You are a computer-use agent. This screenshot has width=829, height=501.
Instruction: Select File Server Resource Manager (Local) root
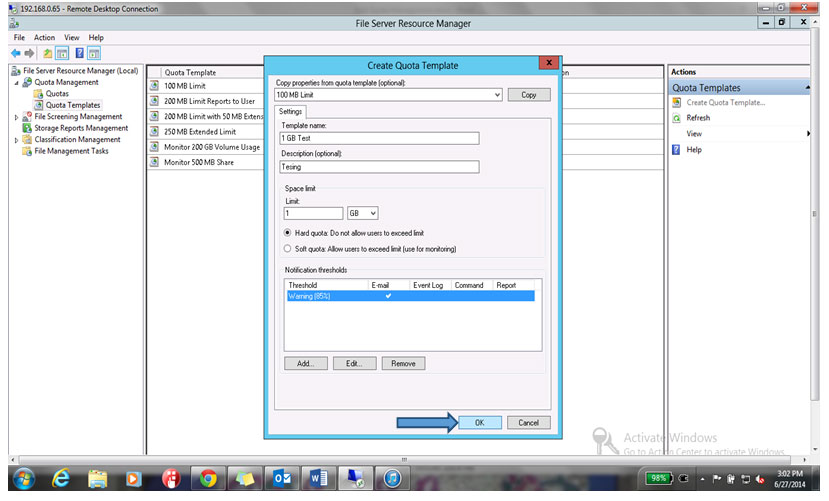pyautogui.click(x=81, y=71)
